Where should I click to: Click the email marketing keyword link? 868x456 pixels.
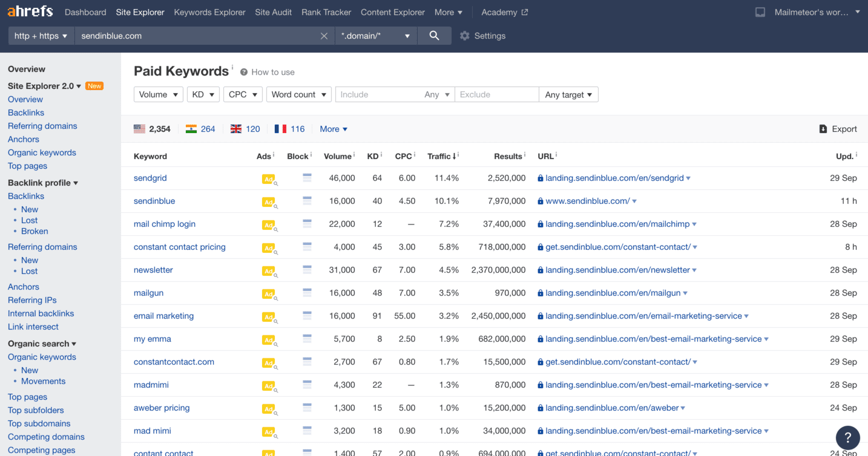point(163,316)
